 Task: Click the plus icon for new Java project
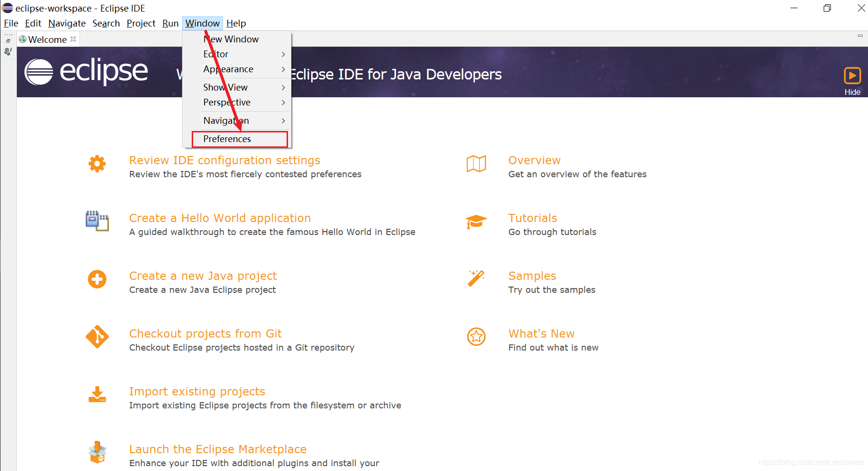pyautogui.click(x=97, y=279)
